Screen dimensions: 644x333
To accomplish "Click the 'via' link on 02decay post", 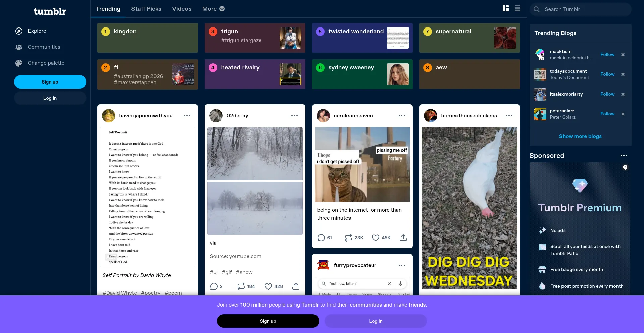I will [213, 243].
